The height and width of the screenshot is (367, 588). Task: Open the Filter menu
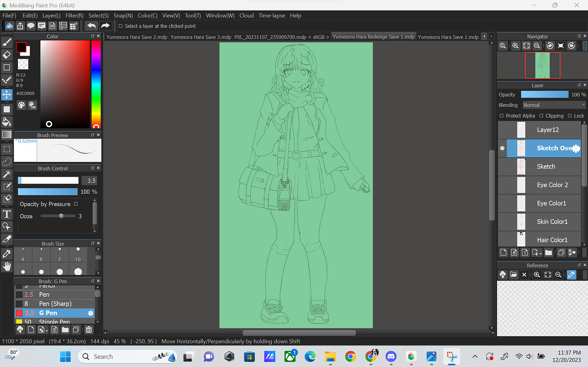[x=75, y=15]
